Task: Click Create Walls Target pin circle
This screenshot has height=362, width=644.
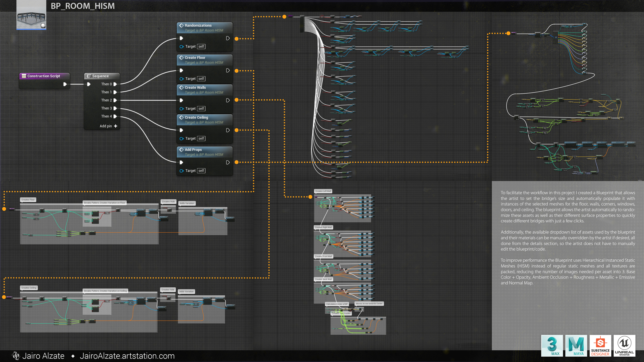Action: (181, 108)
